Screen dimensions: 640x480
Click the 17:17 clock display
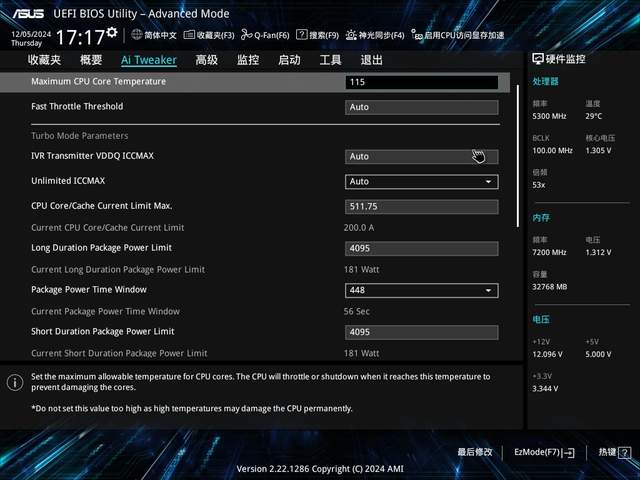pyautogui.click(x=80, y=37)
